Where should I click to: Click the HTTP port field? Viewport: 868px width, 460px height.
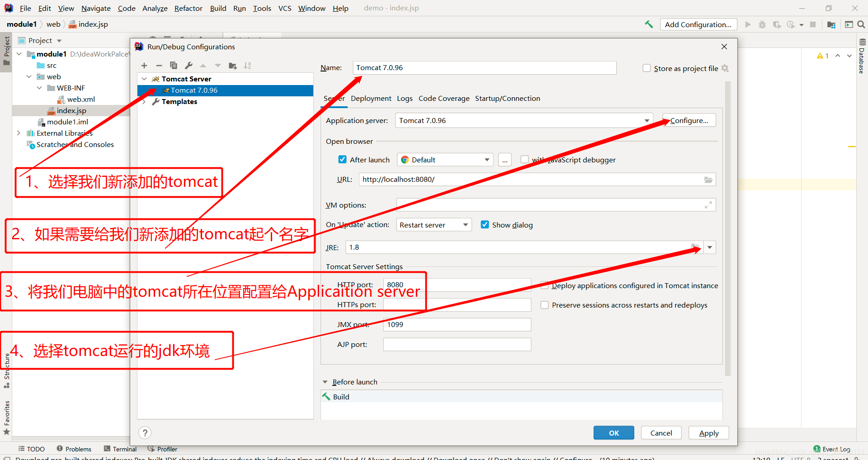pyautogui.click(x=457, y=285)
